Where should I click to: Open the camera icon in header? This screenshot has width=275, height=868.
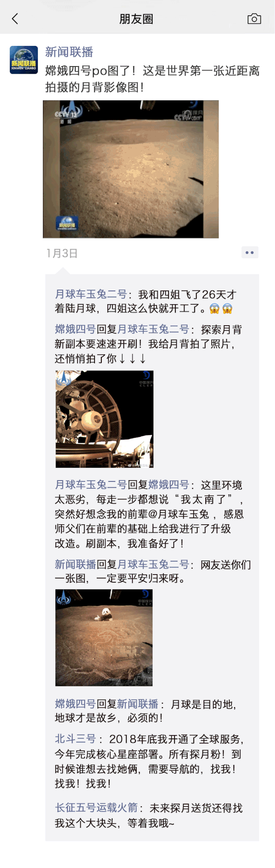tap(254, 18)
